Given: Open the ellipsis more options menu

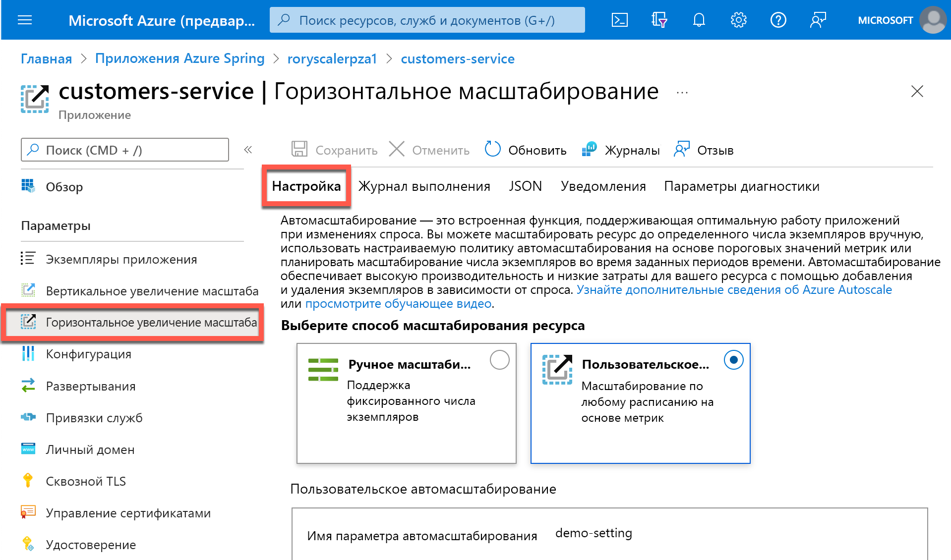Looking at the screenshot, I should click(682, 93).
